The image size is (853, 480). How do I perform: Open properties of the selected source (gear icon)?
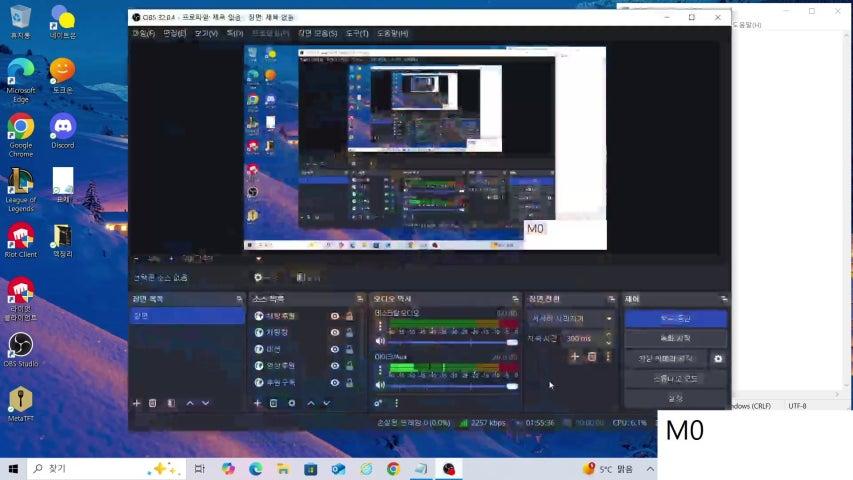(291, 403)
